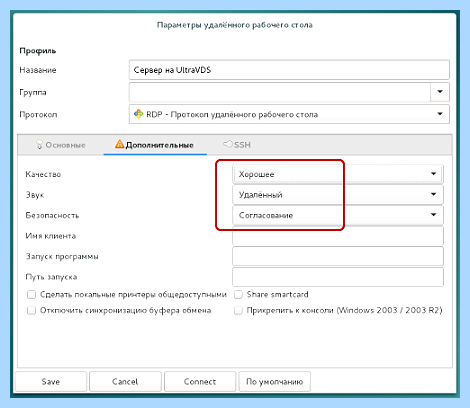
Task: Click the Путь запуска input field
Action: coord(338,277)
